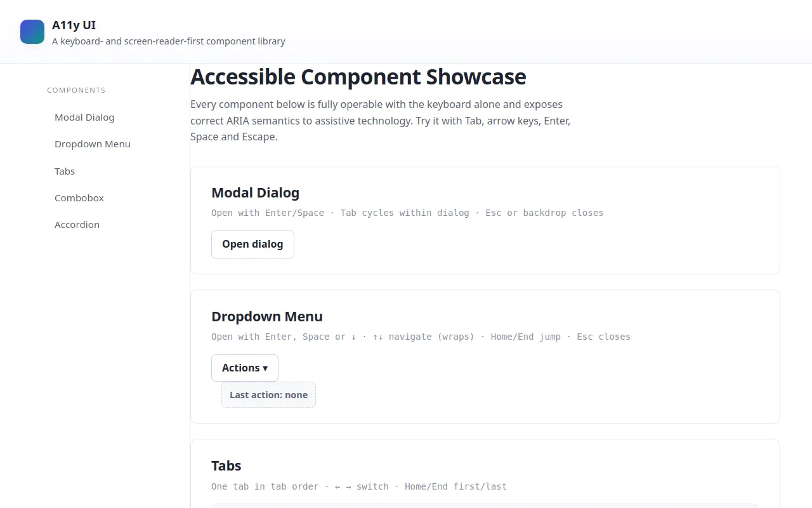Click the Open dialog button
812x508 pixels.
coord(252,244)
